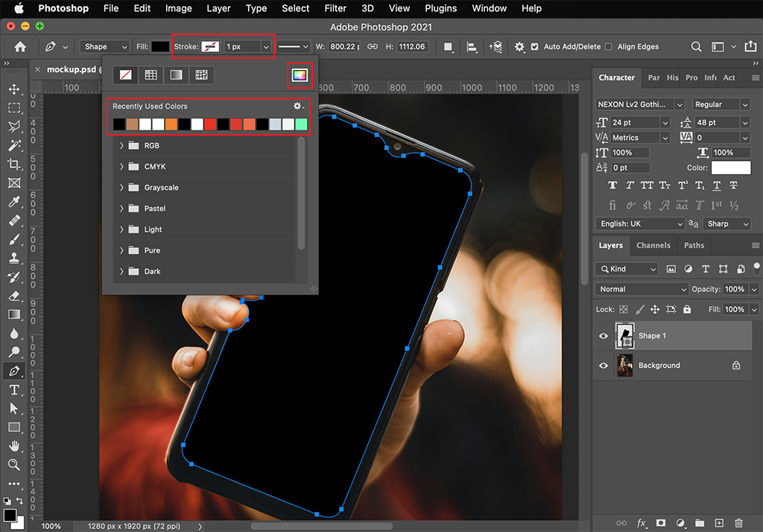Set stroke to Pattern
The width and height of the screenshot is (763, 532).
201,75
